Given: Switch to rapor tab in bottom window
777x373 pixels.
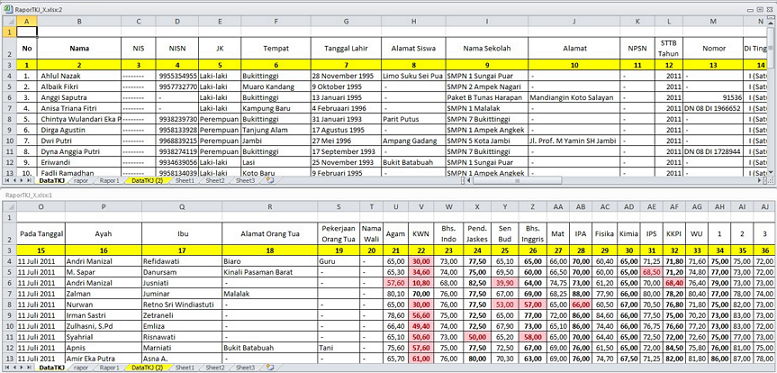Looking at the screenshot, I should point(81,368).
